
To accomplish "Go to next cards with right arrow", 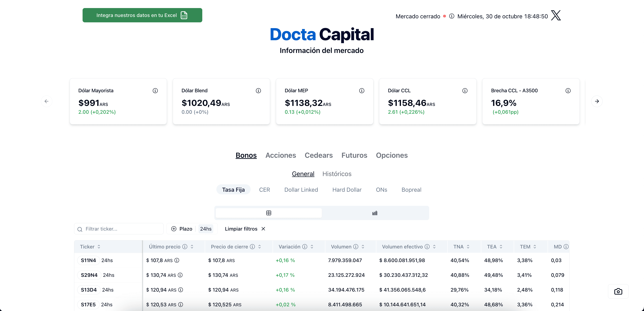I will (597, 101).
